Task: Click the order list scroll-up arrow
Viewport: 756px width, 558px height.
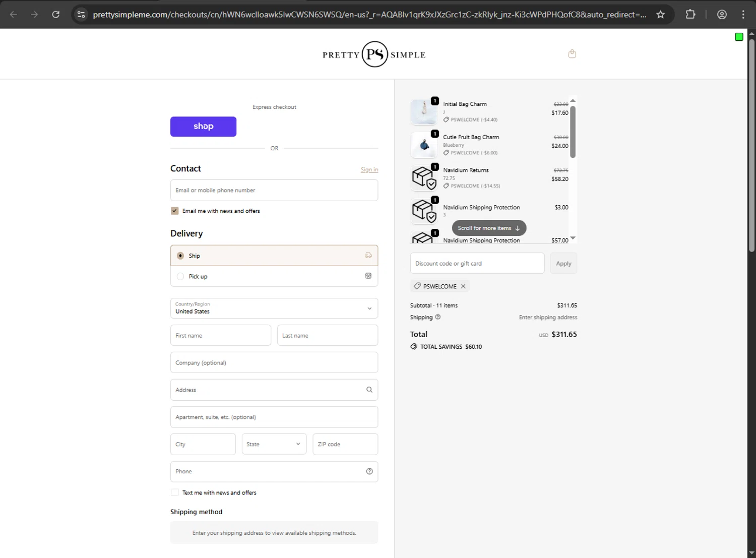Action: [x=573, y=100]
